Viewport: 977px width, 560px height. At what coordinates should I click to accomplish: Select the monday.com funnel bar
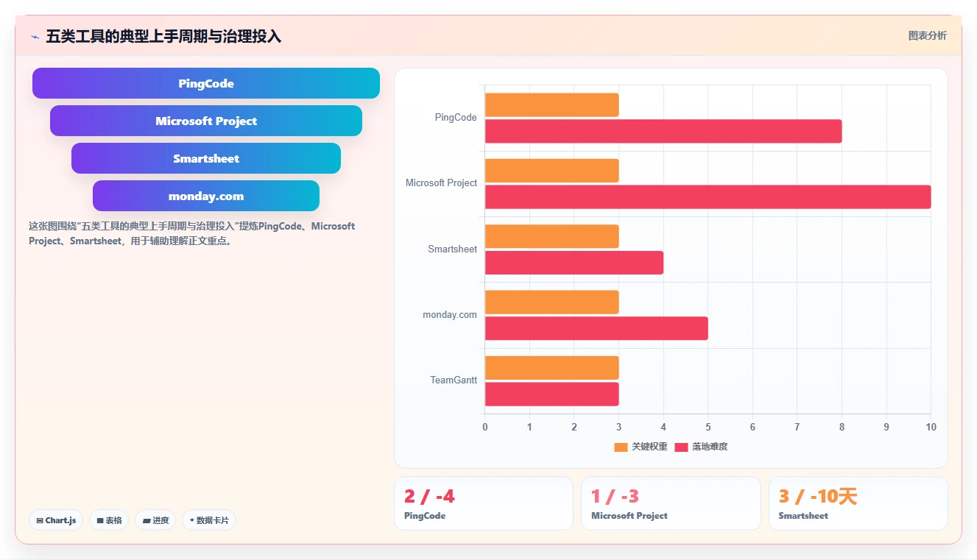coord(206,196)
